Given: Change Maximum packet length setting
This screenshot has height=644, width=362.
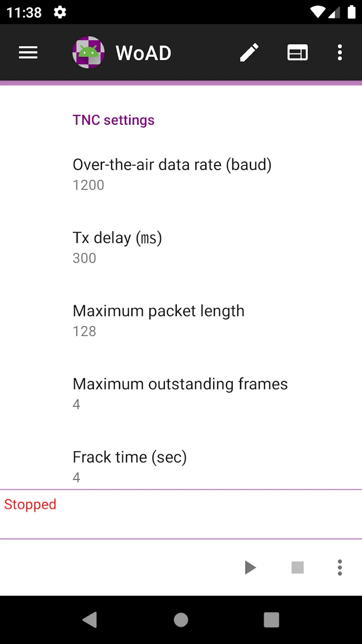Looking at the screenshot, I should pyautogui.click(x=159, y=320).
